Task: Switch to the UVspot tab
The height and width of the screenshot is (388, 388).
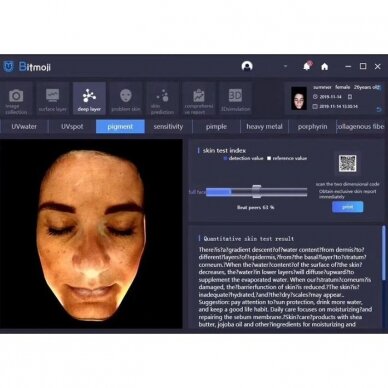Action: [x=72, y=127]
